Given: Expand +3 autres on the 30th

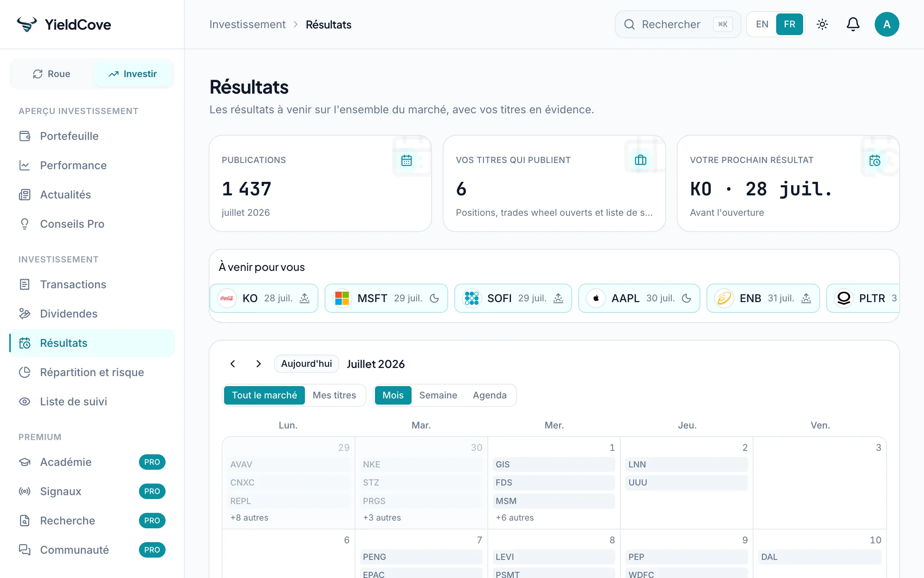Looking at the screenshot, I should [x=382, y=518].
